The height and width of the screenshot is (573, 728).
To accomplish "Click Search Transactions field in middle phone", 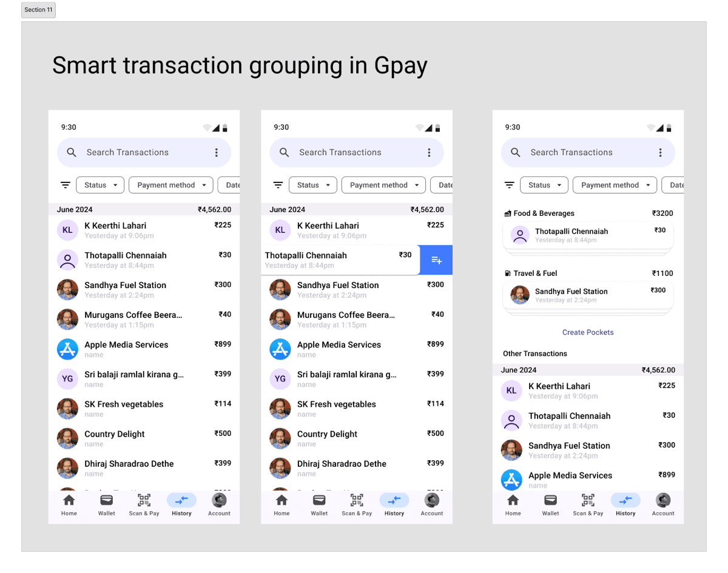I will [357, 152].
